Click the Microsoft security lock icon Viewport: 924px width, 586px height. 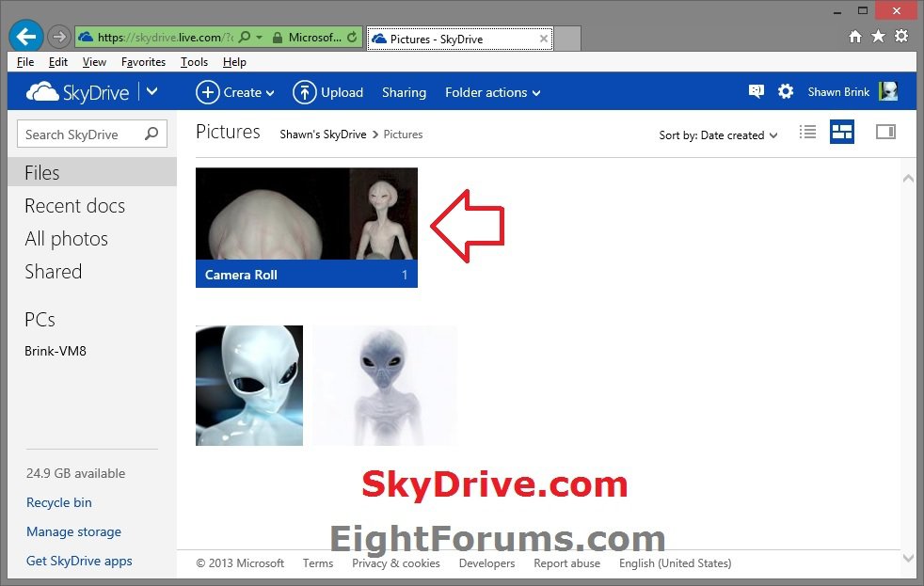click(x=278, y=38)
